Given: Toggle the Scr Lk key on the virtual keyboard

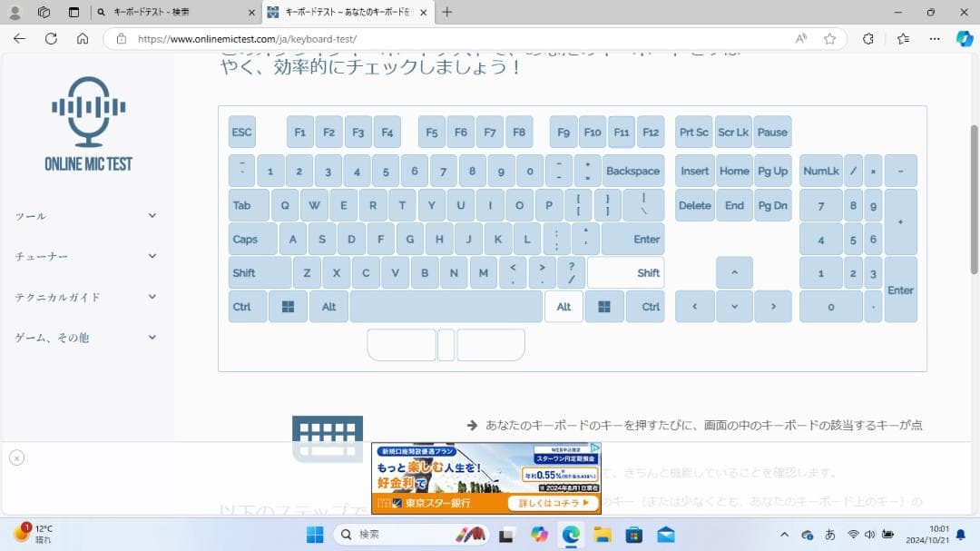Looking at the screenshot, I should (732, 132).
